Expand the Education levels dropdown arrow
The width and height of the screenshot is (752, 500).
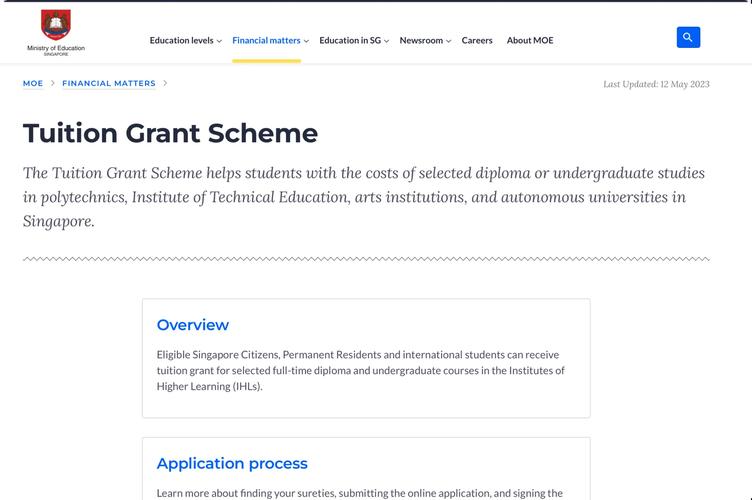pyautogui.click(x=219, y=41)
